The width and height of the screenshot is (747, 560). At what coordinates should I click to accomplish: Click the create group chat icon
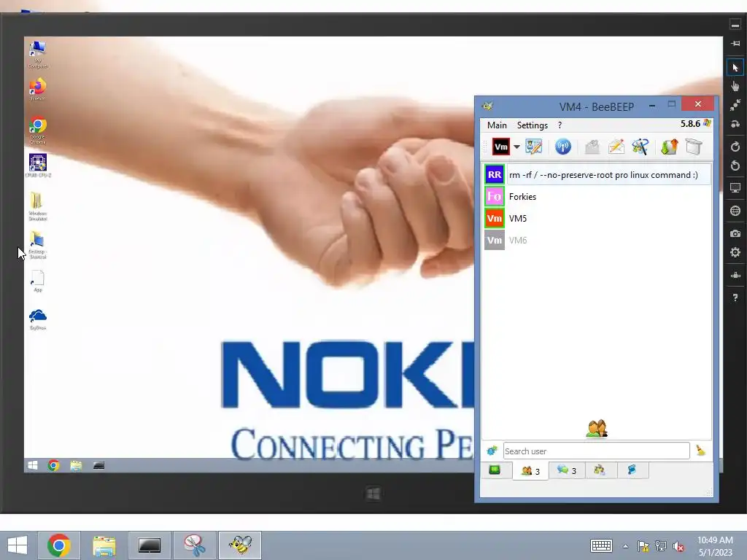pos(640,147)
